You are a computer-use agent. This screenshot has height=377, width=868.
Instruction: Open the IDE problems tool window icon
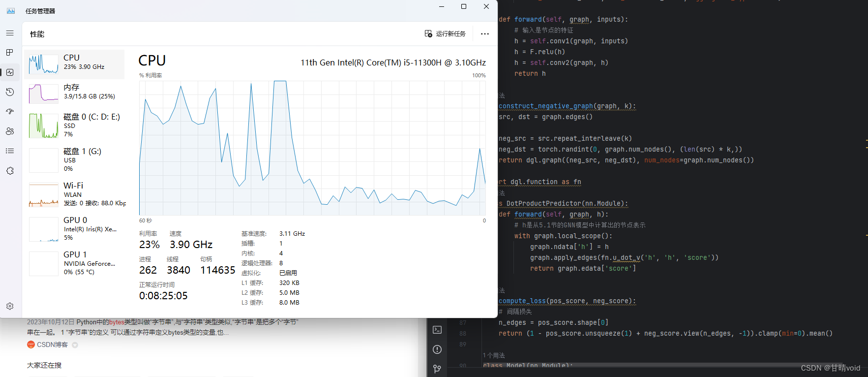coord(437,349)
